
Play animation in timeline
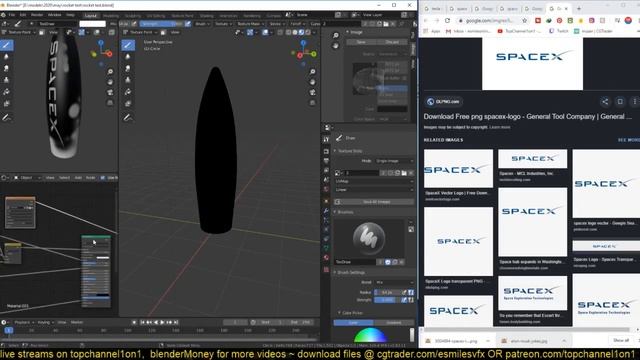pos(162,322)
